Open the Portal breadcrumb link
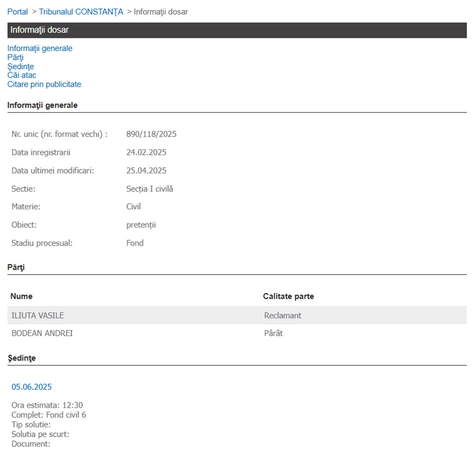476x452 pixels. pyautogui.click(x=17, y=12)
